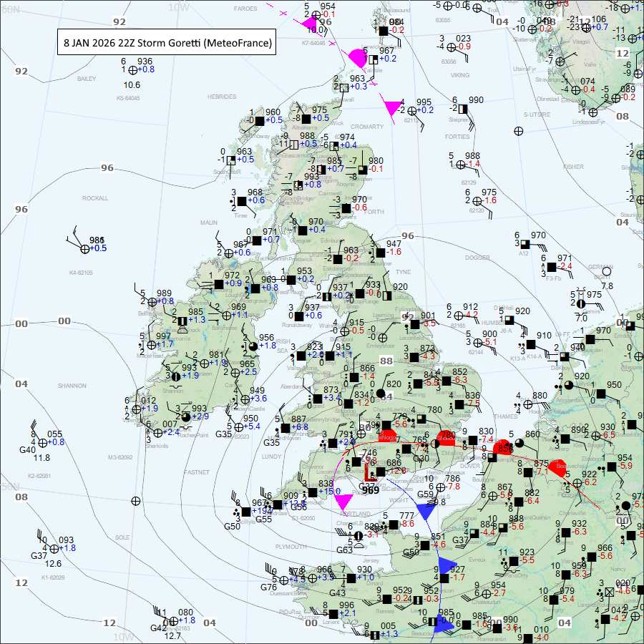
Task: Click the +15.0 pressure tendency value
Action: [329, 492]
